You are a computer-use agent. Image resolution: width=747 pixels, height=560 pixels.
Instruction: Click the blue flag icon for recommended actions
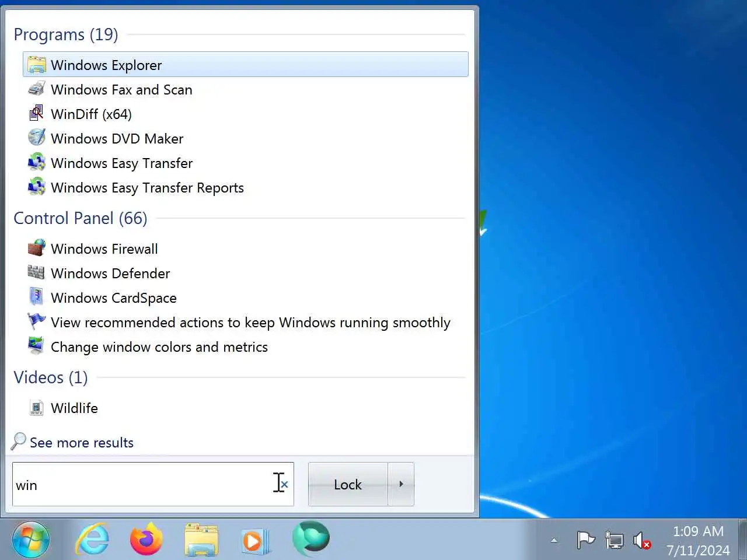(x=37, y=322)
